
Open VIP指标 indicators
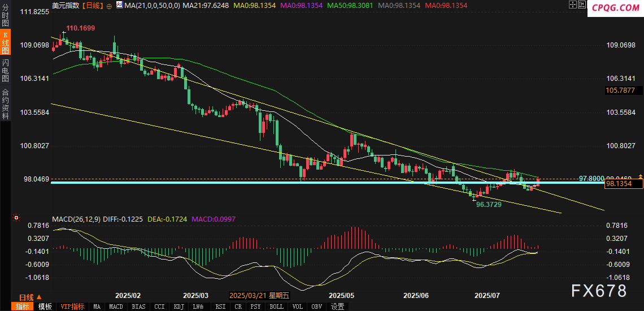[x=73, y=306]
